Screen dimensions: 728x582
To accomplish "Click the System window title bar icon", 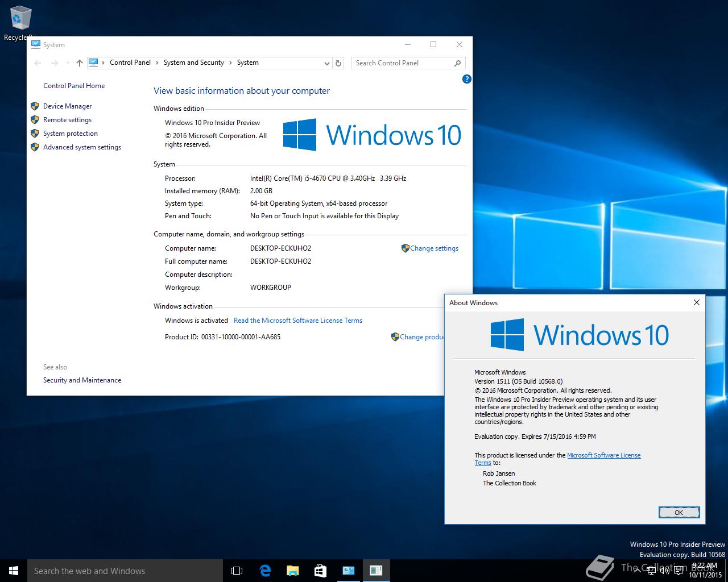I will [x=35, y=44].
